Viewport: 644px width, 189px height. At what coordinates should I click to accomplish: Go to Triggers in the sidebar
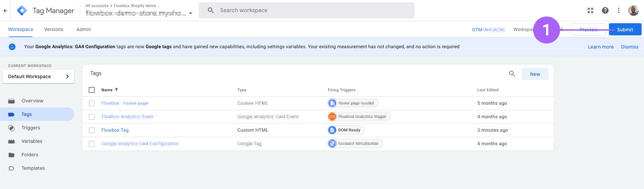tap(31, 128)
